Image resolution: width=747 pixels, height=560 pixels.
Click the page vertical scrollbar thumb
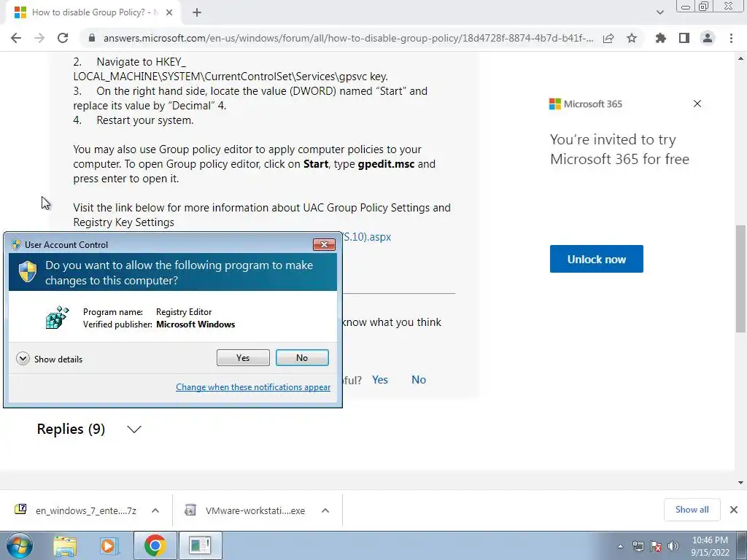pyautogui.click(x=740, y=279)
